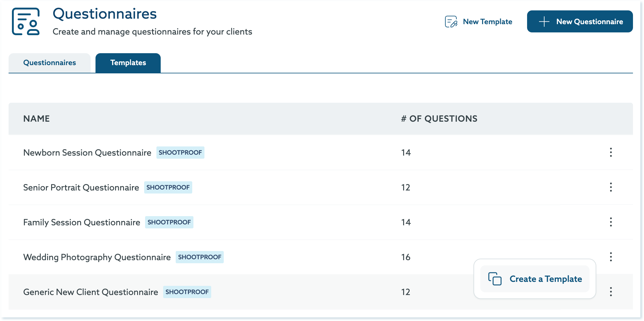Open the kebab menu for Wedding Photography Questionnaire
Image resolution: width=644 pixels, height=321 pixels.
611,257
